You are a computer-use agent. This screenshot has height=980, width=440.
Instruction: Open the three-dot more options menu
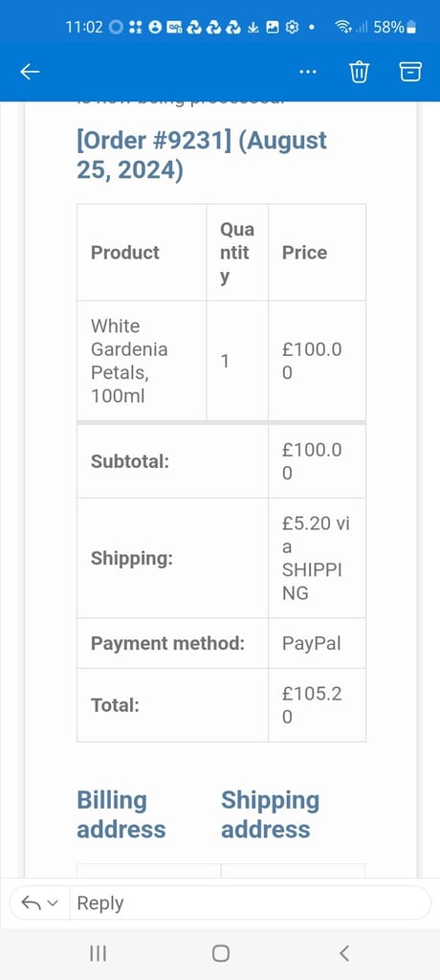(307, 72)
